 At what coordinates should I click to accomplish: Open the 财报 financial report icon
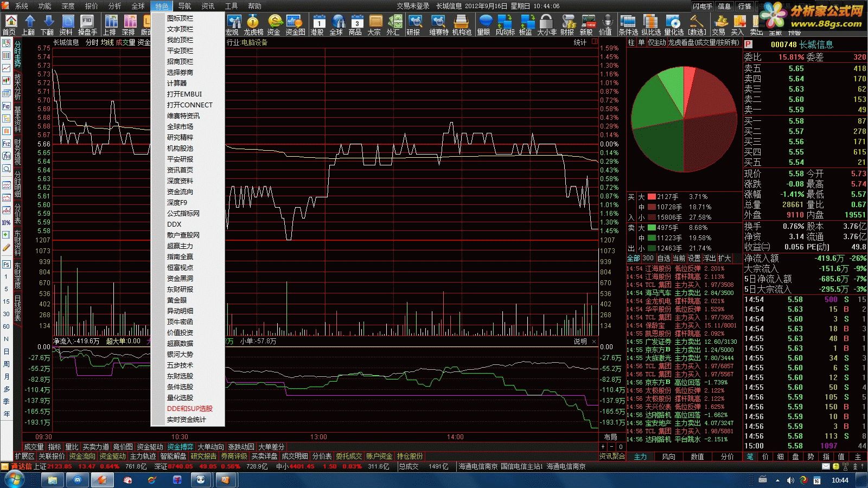tap(567, 25)
